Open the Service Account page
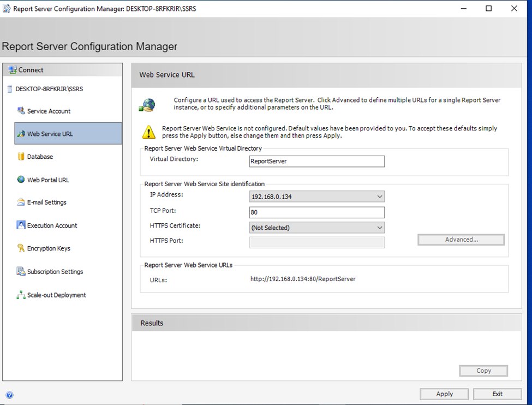 point(49,111)
